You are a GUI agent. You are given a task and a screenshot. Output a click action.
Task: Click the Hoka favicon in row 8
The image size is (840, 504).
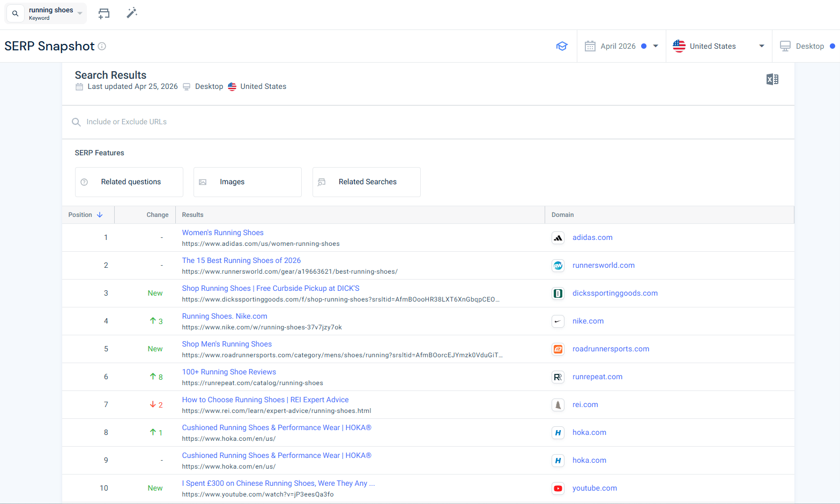coord(558,433)
